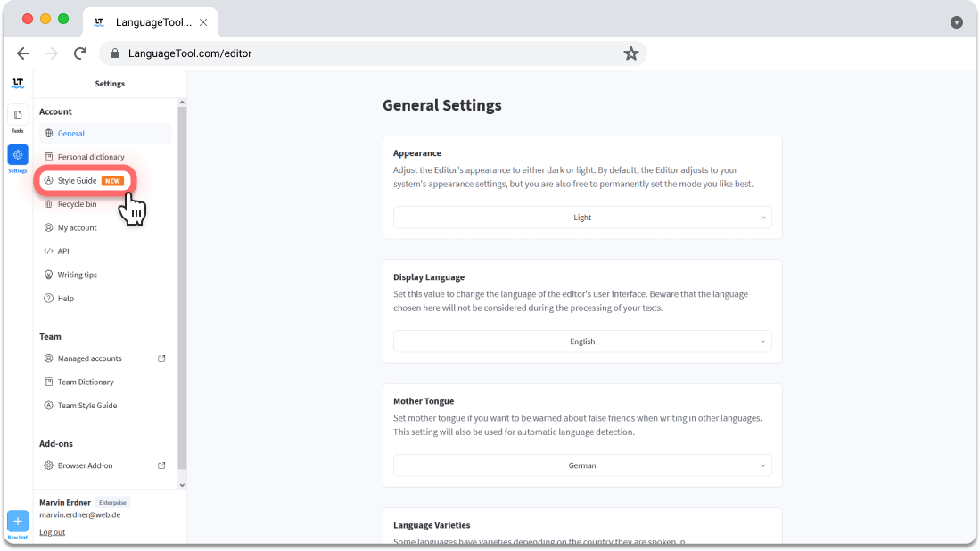Screen dimensions: 980x551
Task: Click the Enterprise badge beside Marvin Erdner
Action: click(x=112, y=502)
